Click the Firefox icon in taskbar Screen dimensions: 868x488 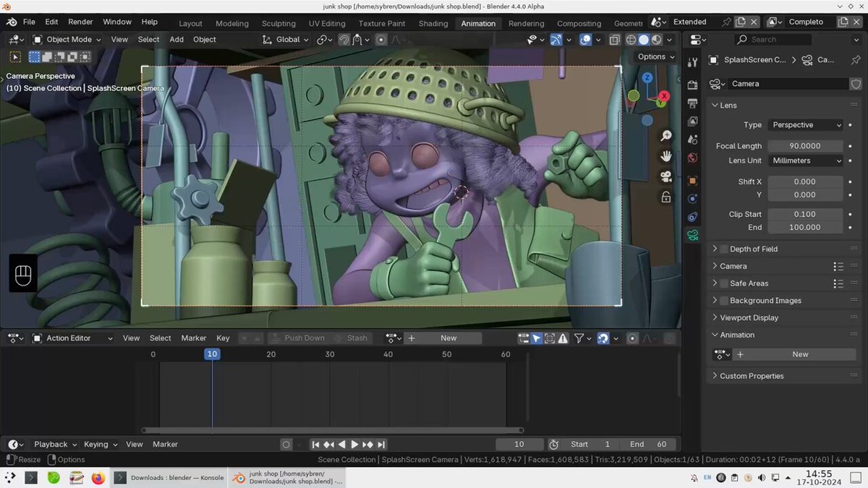(x=98, y=478)
